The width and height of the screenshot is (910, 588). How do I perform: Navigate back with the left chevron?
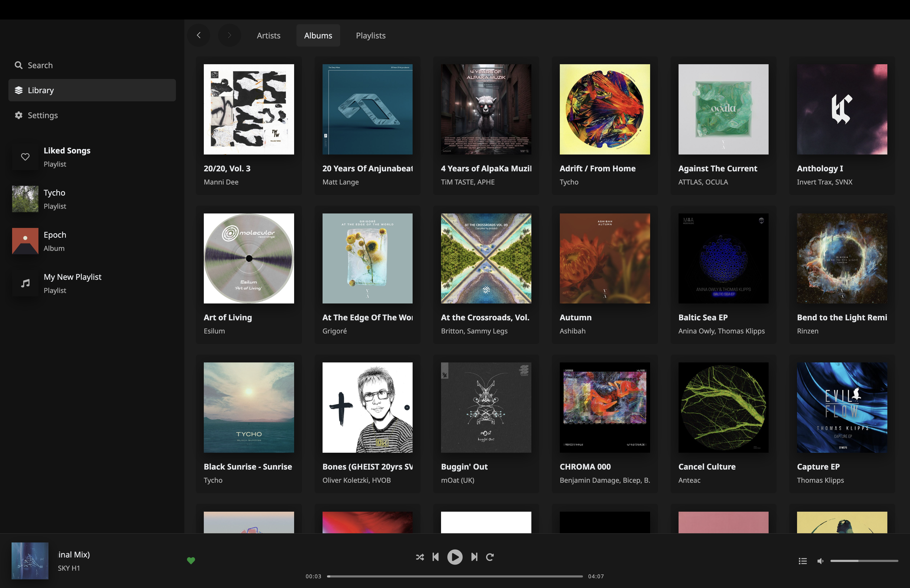click(199, 35)
